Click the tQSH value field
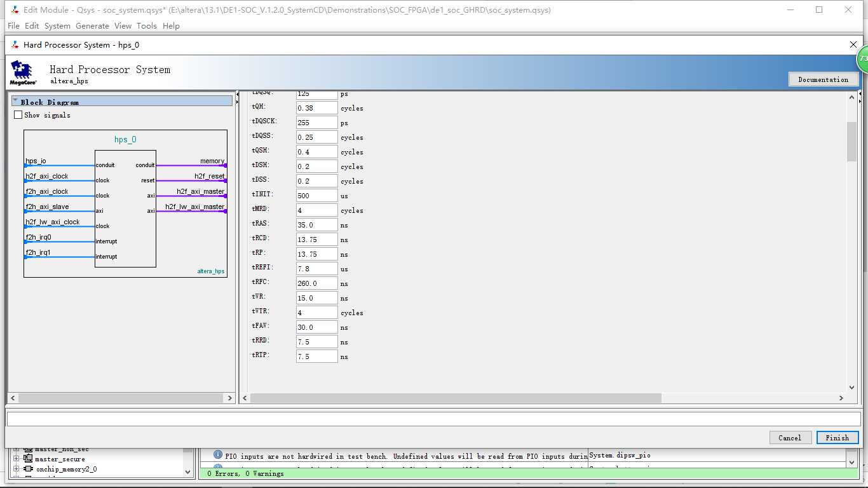The image size is (868, 488). [316, 152]
